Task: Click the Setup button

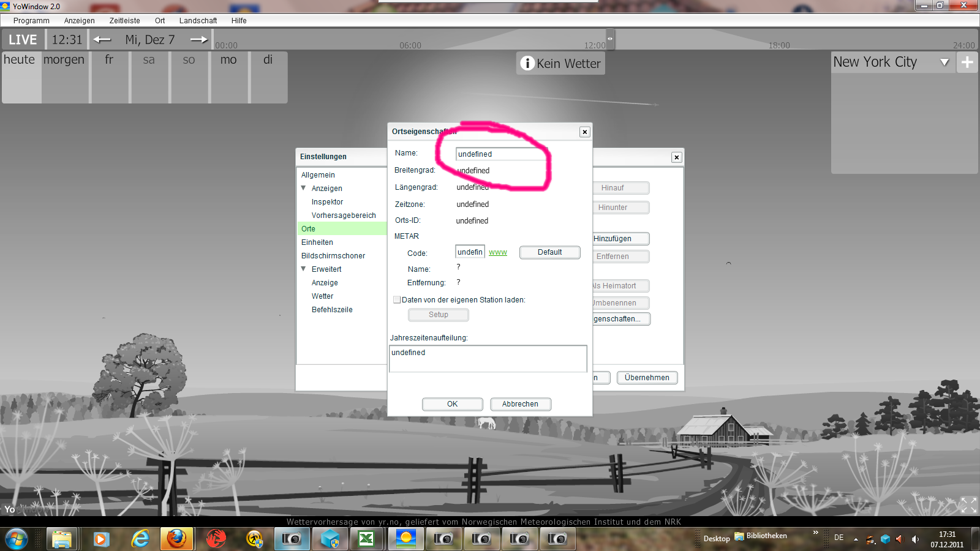Action: 438,315
